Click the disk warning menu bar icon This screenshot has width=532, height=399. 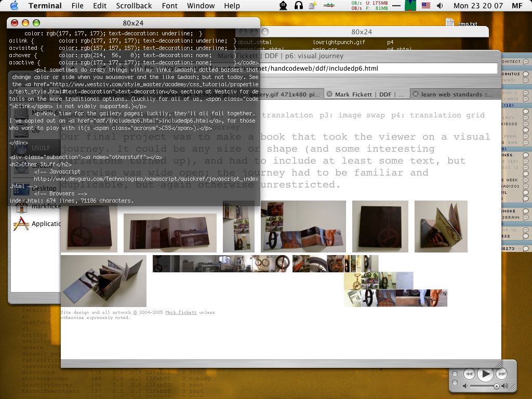pos(312,5)
